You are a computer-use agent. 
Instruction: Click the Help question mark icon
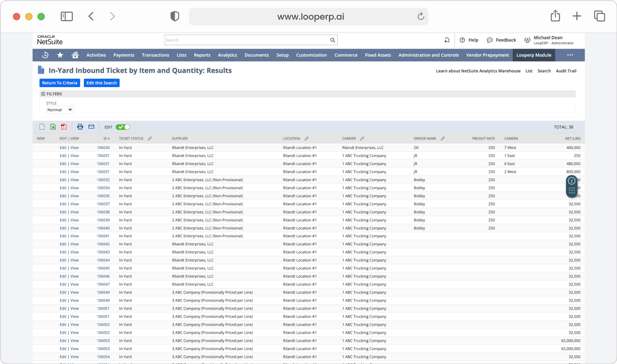point(462,40)
